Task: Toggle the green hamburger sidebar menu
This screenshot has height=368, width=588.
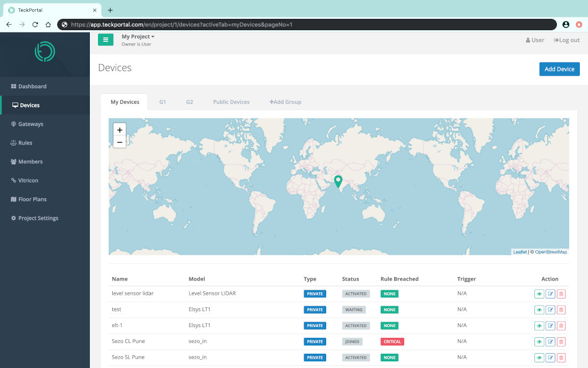Action: pyautogui.click(x=105, y=39)
